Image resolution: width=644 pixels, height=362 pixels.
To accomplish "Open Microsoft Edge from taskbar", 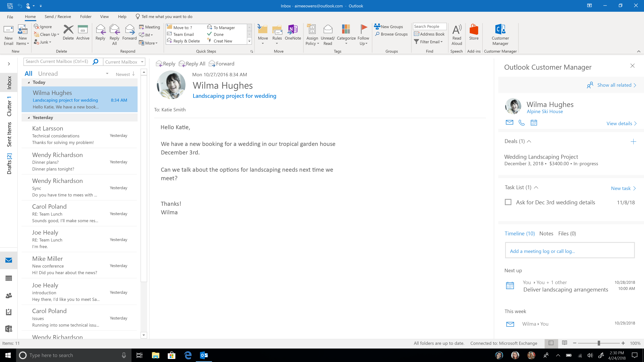I will coord(188,355).
